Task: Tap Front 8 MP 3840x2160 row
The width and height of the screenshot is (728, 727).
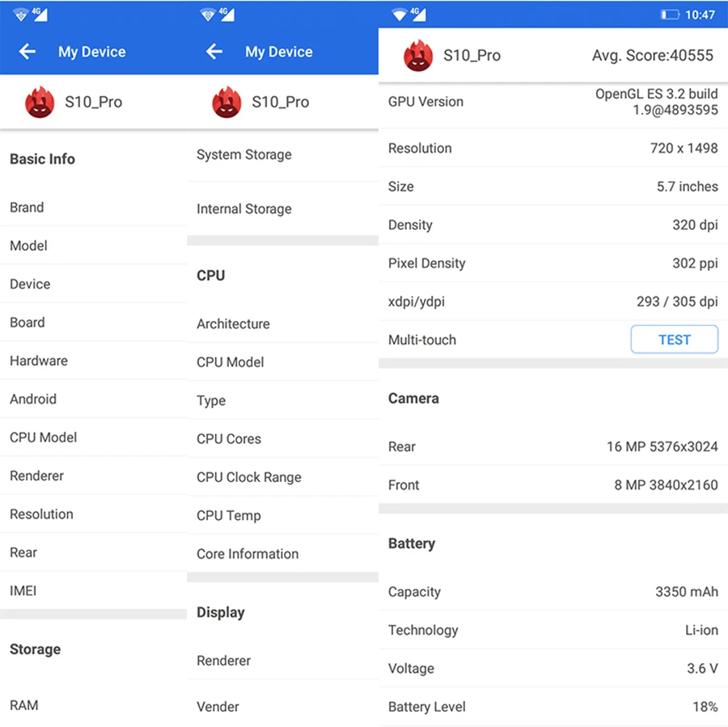Action: click(x=553, y=484)
